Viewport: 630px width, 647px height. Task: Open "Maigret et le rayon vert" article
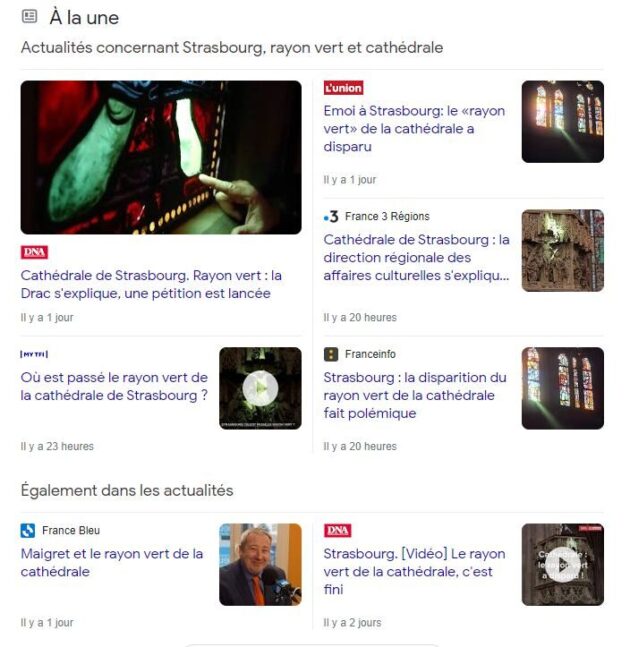[x=112, y=562]
